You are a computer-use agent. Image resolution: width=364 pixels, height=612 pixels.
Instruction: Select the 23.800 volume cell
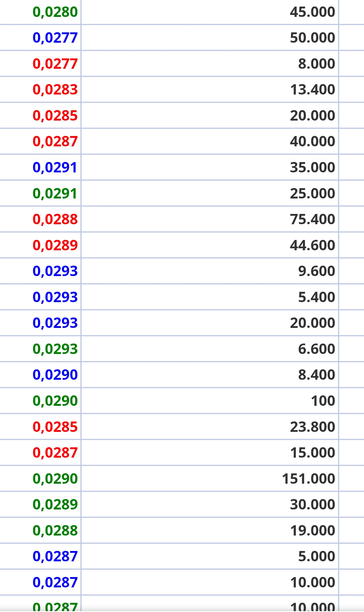click(312, 427)
